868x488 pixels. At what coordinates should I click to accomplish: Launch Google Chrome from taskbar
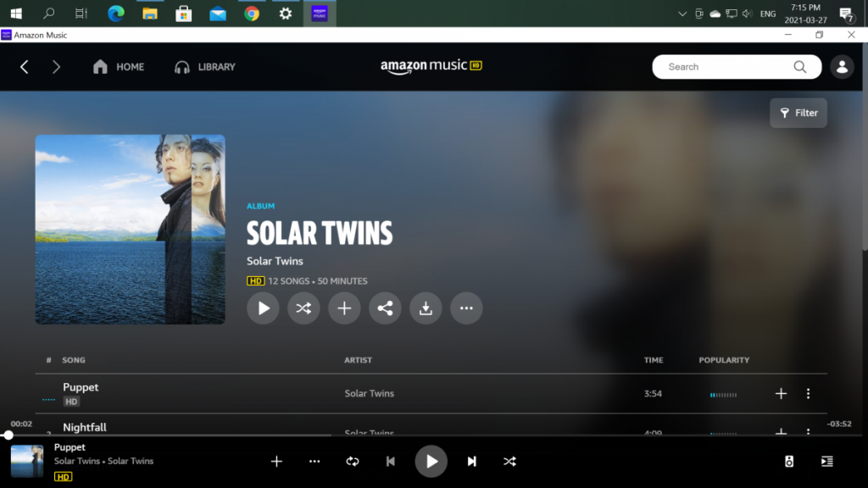pos(252,14)
